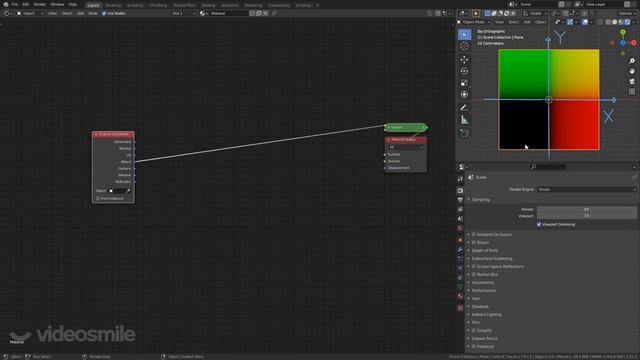
Task: Select the Texture Coordinate node header
Action: pos(113,134)
